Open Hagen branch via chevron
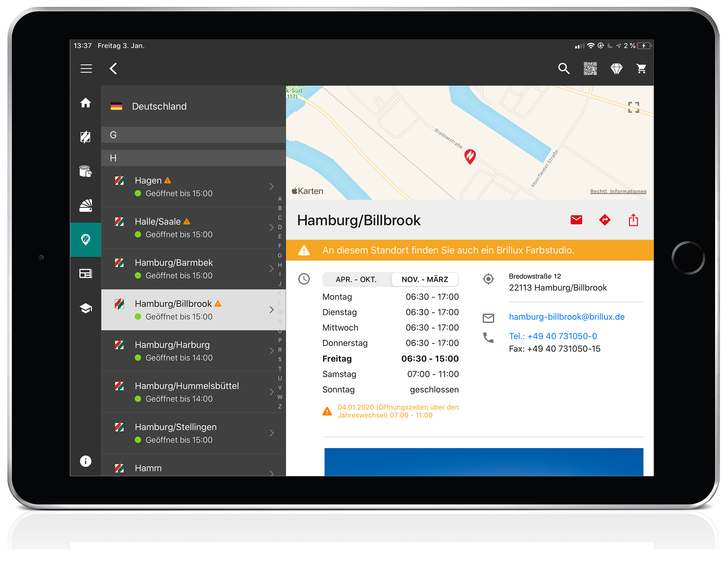 [272, 187]
